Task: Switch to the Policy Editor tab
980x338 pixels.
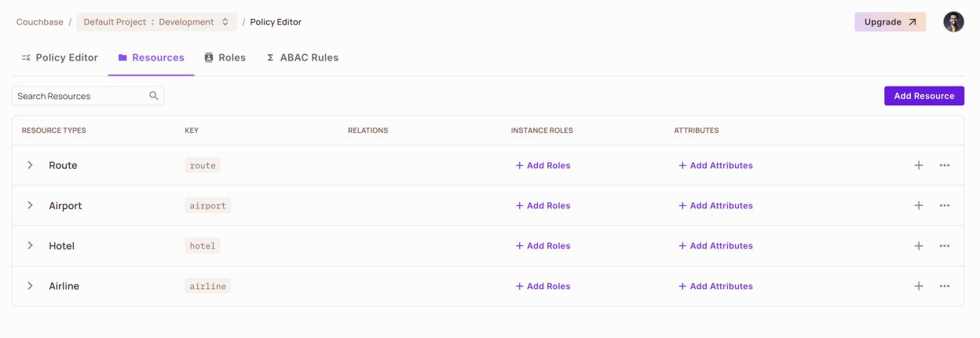Action: [60, 57]
